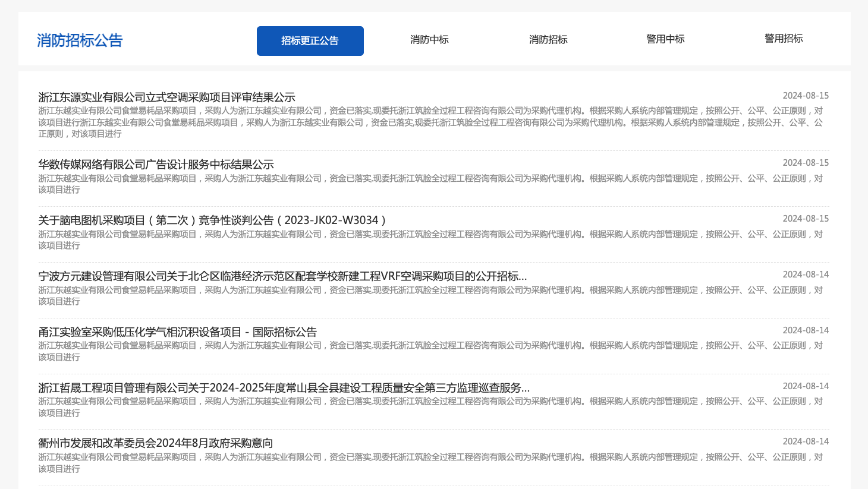Open 华数传媒网络有限公司广告设计服务中标结果公示 notice
868x489 pixels.
pyautogui.click(x=156, y=165)
